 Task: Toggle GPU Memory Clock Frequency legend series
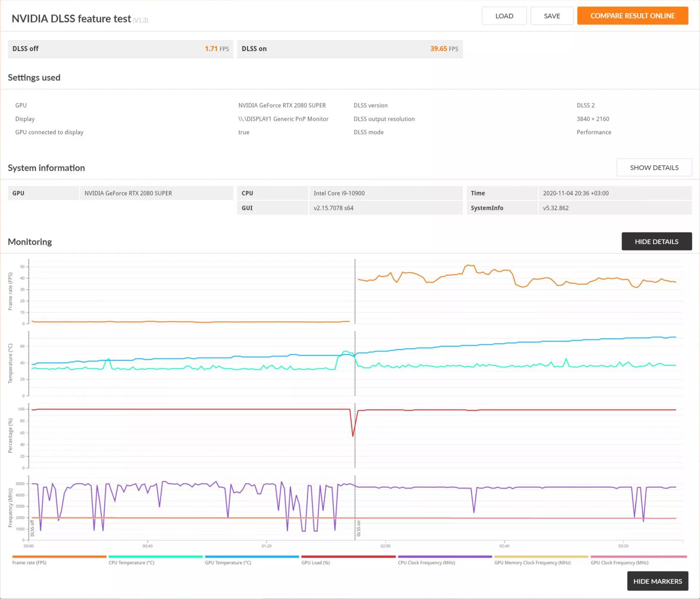541,560
